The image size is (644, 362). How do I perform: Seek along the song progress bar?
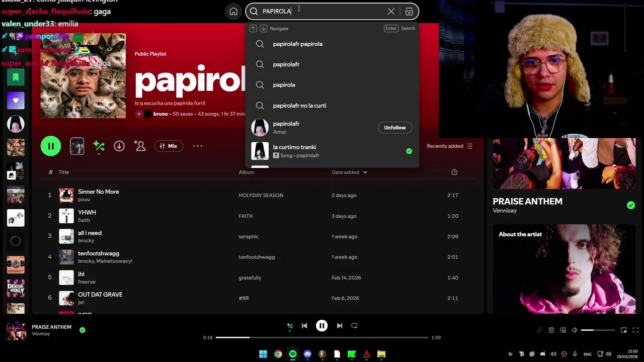[x=322, y=337]
